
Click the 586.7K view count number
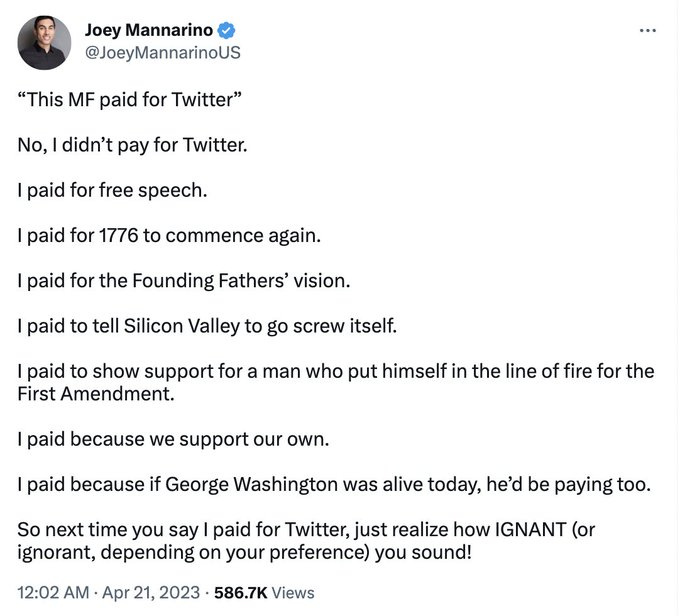[x=241, y=592]
